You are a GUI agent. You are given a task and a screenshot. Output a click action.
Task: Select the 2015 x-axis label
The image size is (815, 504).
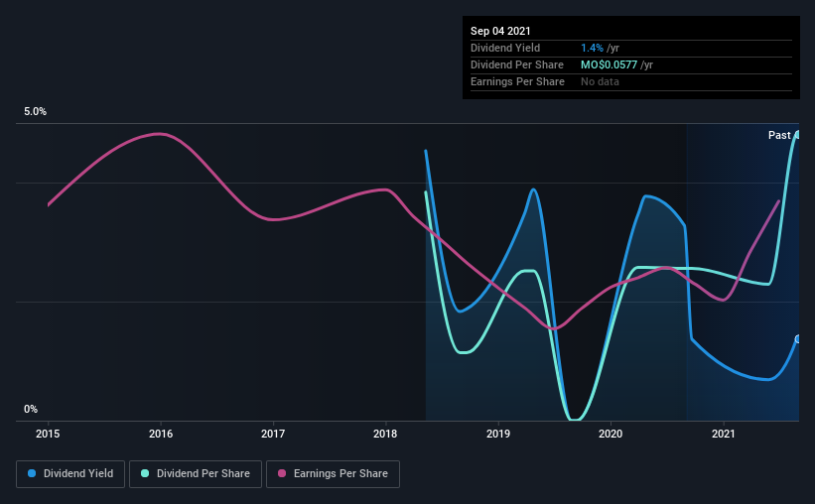point(48,434)
